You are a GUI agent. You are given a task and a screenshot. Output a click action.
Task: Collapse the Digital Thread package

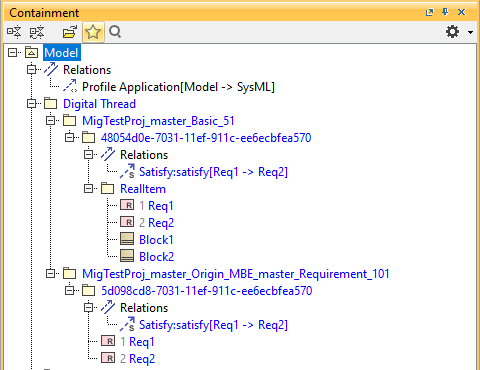(x=32, y=104)
